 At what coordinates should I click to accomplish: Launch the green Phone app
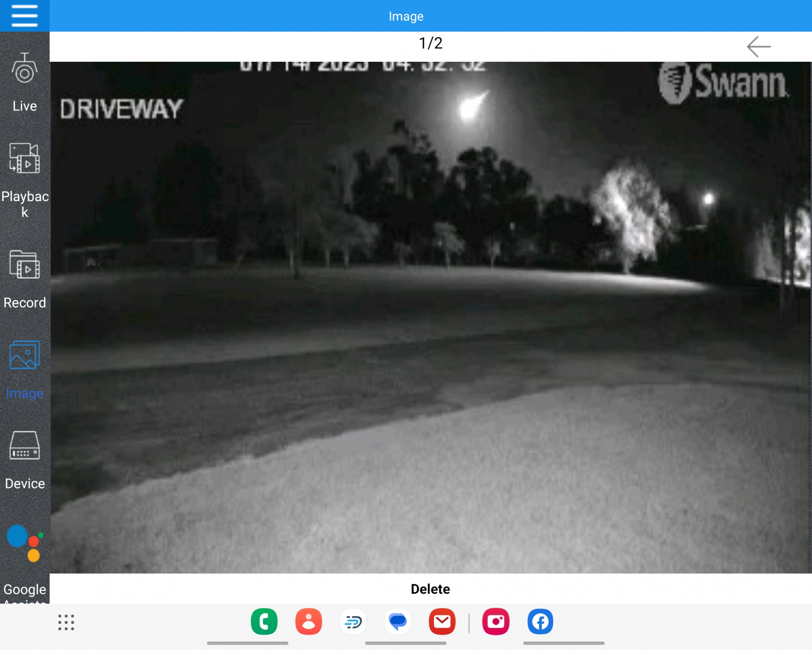click(264, 622)
